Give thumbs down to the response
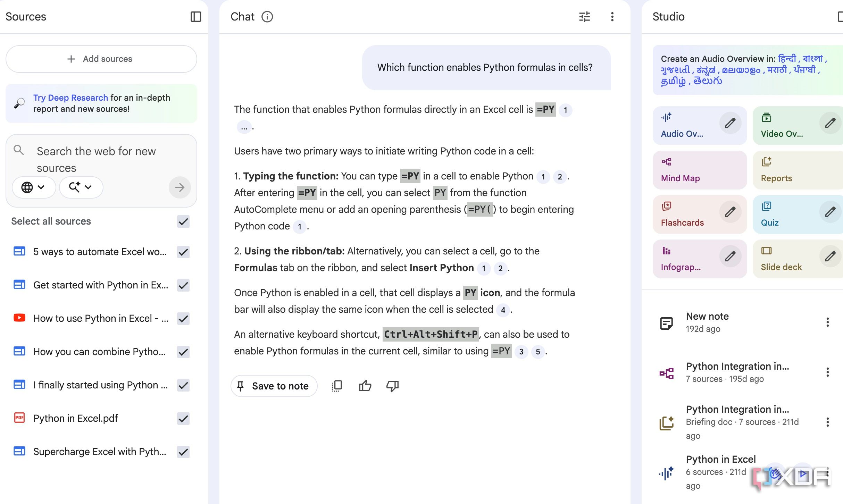Image resolution: width=843 pixels, height=504 pixels. pyautogui.click(x=392, y=386)
